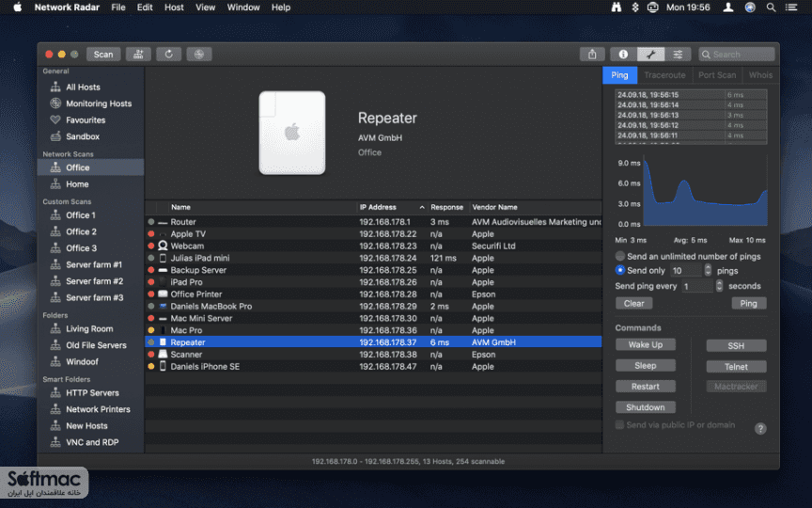Screen dimensions: 812x508
Task: Open the View menu in menu bar
Action: pos(205,8)
